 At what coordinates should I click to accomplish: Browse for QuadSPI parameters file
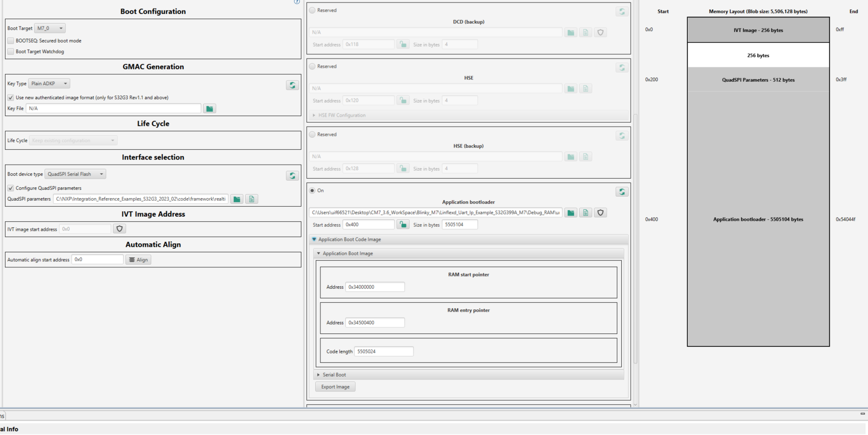(x=237, y=199)
